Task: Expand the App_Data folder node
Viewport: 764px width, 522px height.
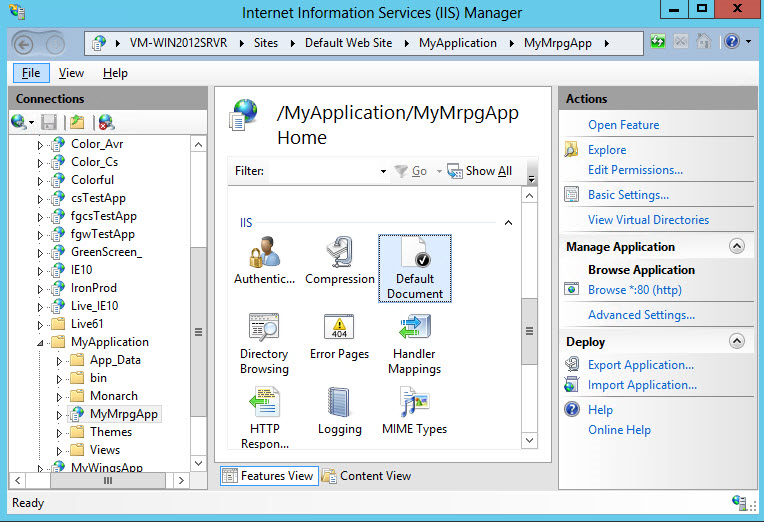Action: (x=59, y=361)
